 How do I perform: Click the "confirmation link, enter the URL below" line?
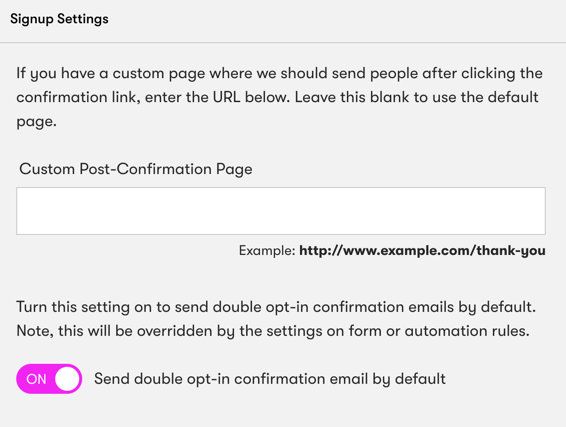pos(153,97)
